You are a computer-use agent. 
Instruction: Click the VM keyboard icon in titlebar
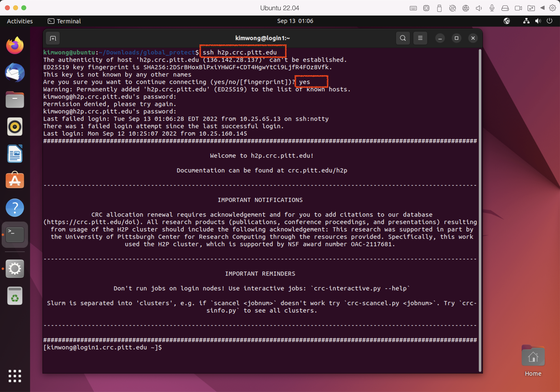coord(413,8)
